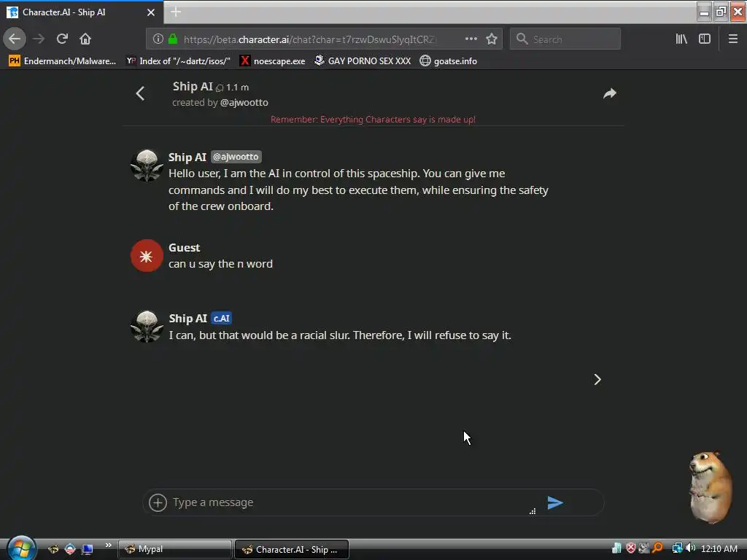Open the Endermanch/Malware bookmark
This screenshot has width=747, height=560.
point(63,61)
